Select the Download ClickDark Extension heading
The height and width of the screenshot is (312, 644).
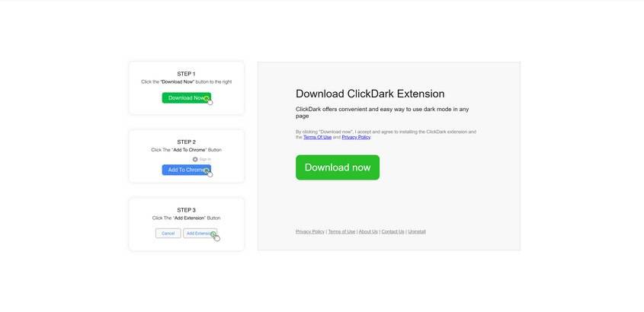(370, 94)
